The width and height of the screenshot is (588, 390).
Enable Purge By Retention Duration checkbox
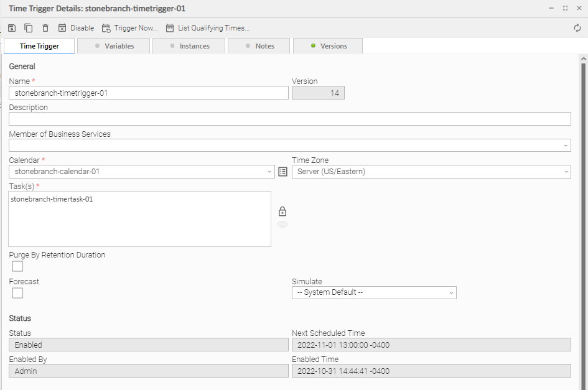tap(17, 266)
